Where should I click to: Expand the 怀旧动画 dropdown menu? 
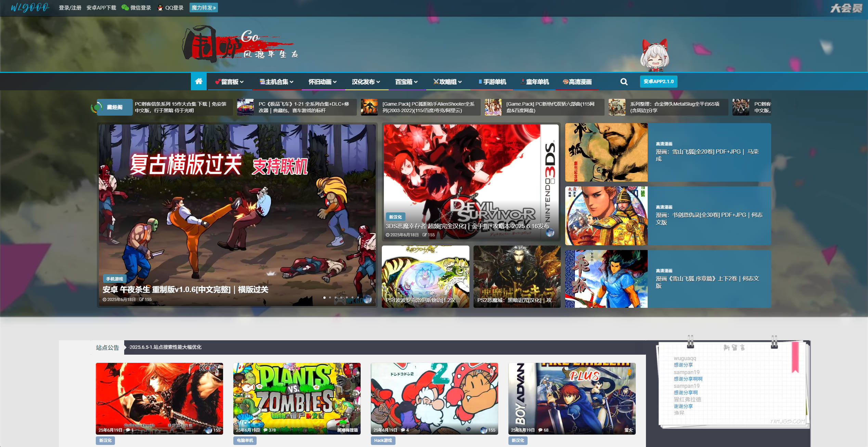point(323,82)
